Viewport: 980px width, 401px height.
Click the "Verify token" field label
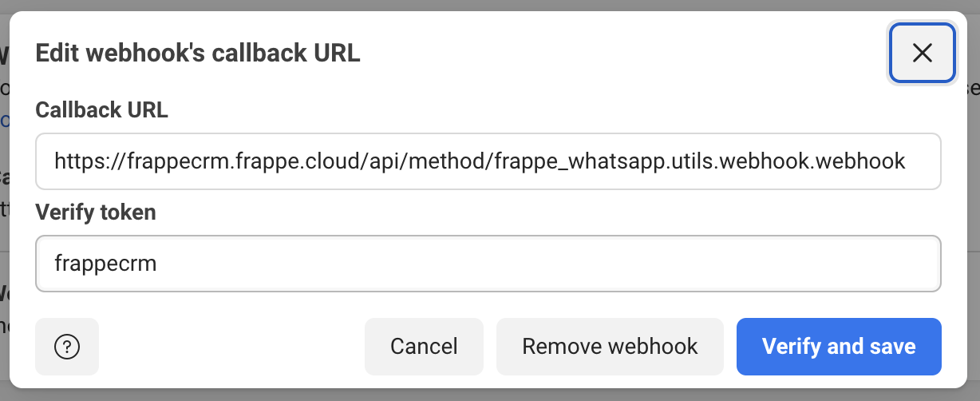[96, 212]
